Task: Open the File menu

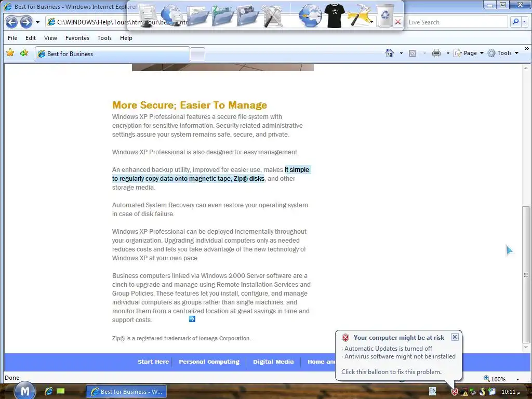Action: pos(12,38)
